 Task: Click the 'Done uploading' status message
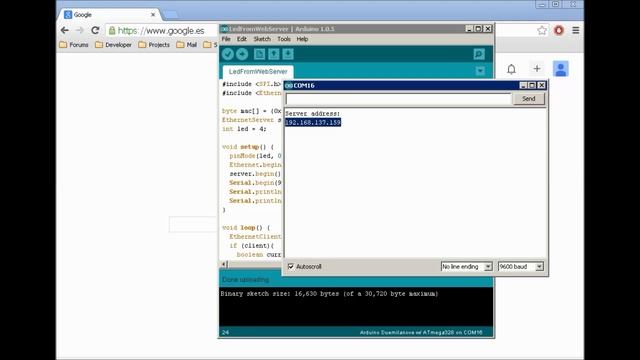245,280
